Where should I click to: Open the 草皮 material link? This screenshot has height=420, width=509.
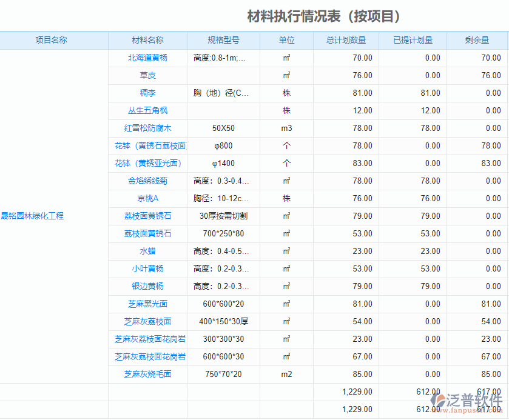[x=147, y=76]
